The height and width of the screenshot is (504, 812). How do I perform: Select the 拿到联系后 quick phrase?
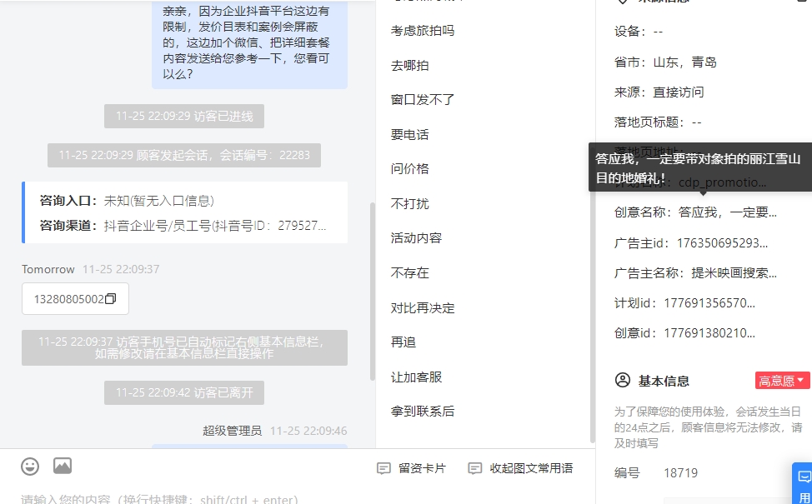tap(423, 412)
